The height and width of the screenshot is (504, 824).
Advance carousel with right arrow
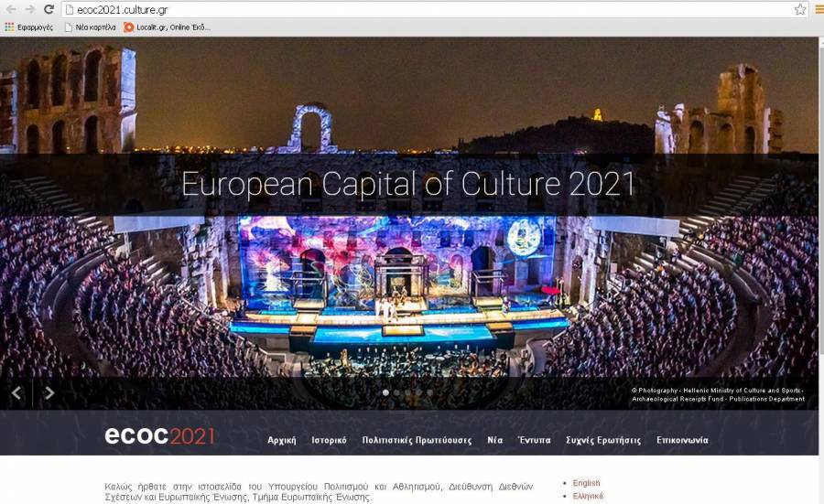pyautogui.click(x=49, y=393)
